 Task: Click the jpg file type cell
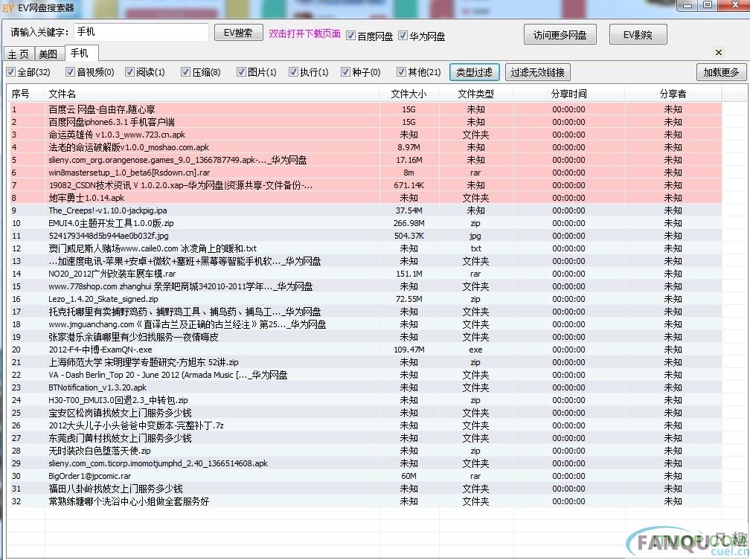[x=475, y=236]
